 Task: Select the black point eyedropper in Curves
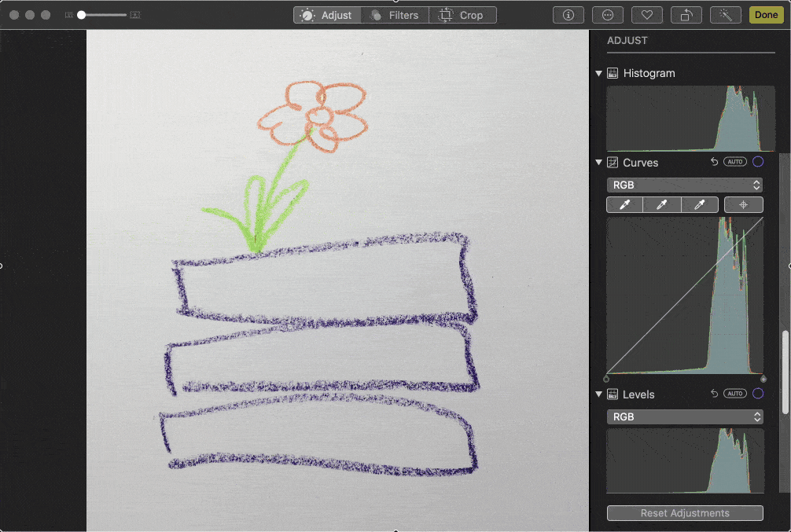pos(624,205)
